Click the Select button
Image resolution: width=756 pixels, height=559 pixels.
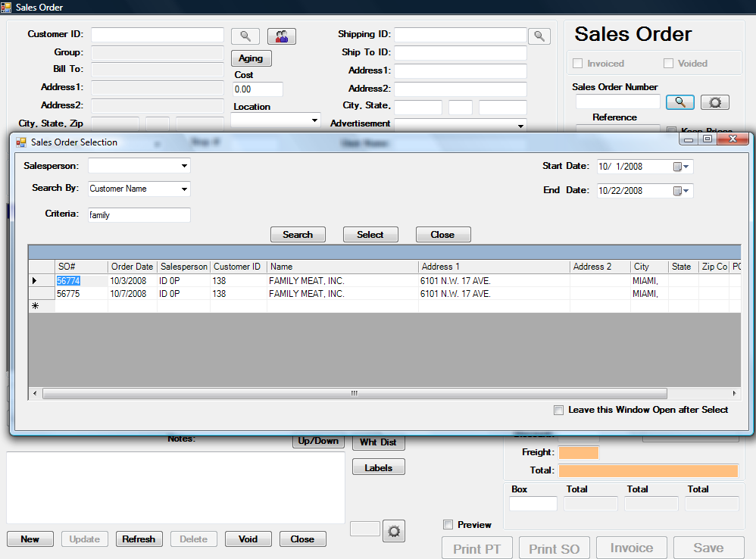(x=370, y=235)
